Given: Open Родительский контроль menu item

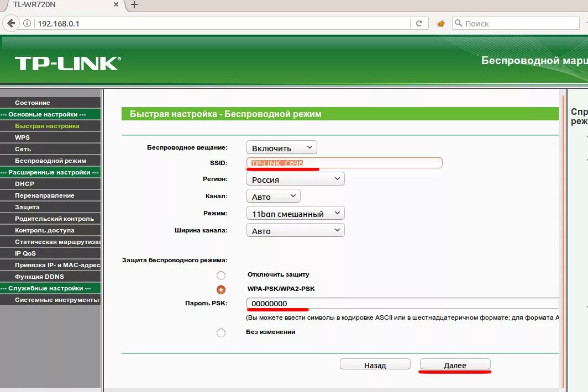Looking at the screenshot, I should pos(50,219).
